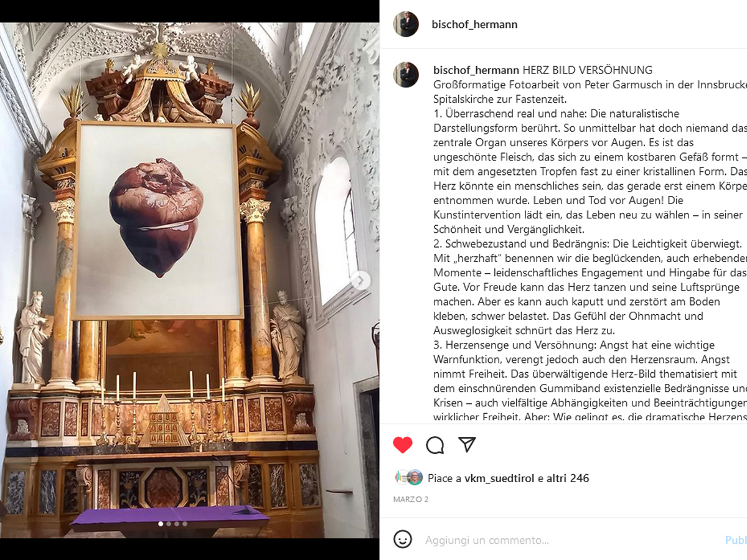Unlike the post via red heart icon
747x560 pixels.
coord(403,445)
